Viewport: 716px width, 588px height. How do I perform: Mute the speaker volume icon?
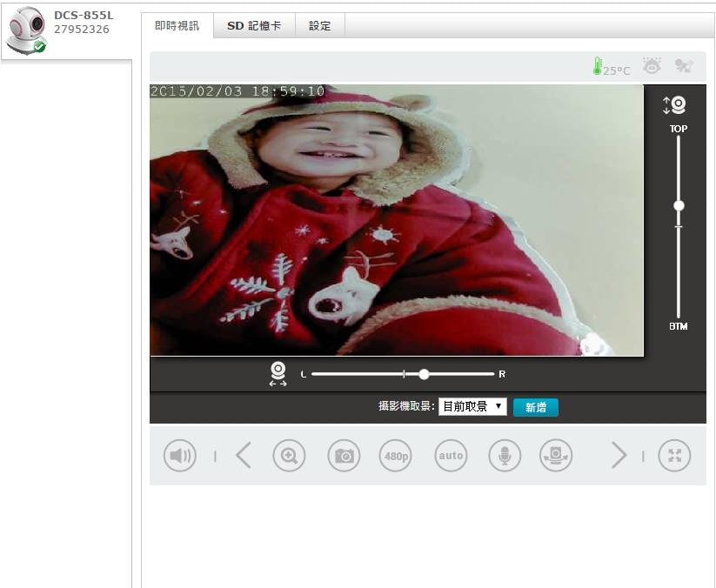[x=180, y=456]
